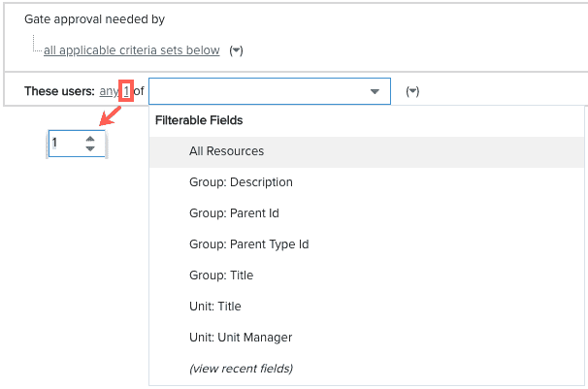
Task: Select Group: Title option
Action: pos(367,276)
